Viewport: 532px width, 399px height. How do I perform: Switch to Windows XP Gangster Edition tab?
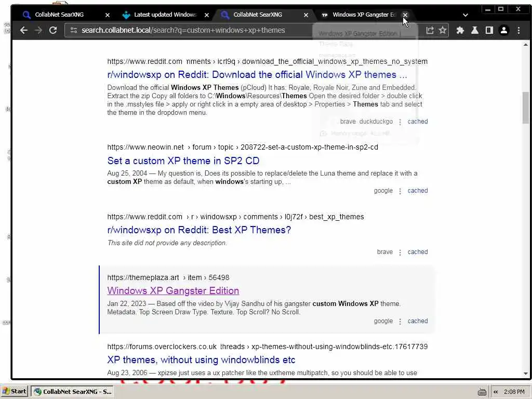click(364, 15)
